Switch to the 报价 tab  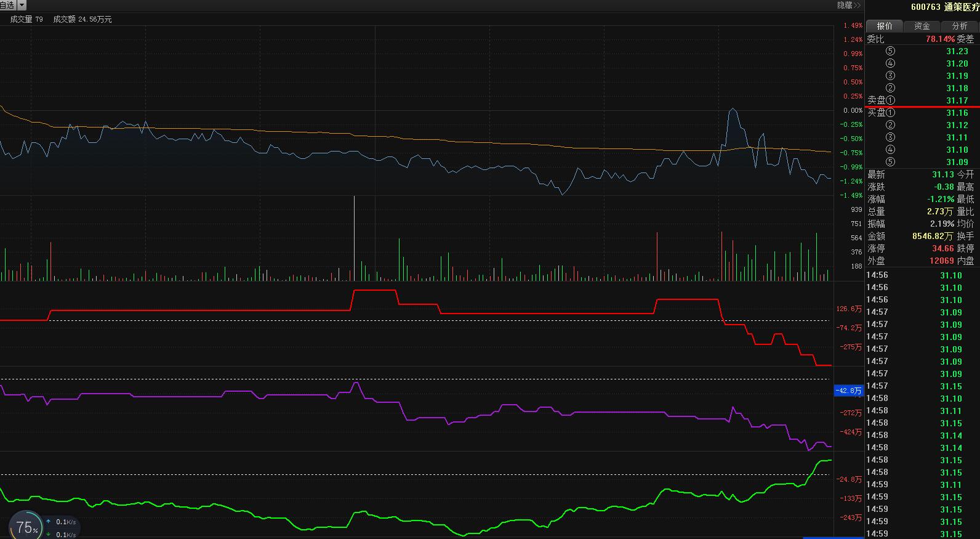(x=884, y=26)
